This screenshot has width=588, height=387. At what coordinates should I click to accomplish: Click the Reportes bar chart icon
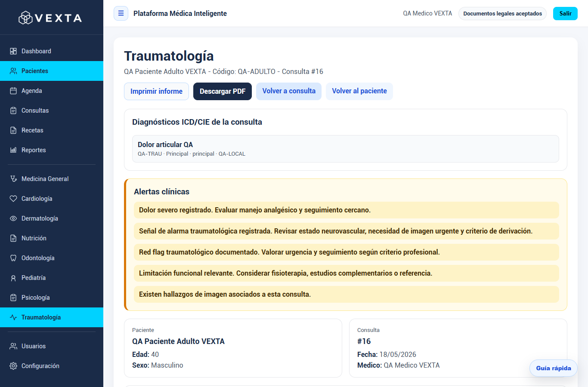coord(13,150)
